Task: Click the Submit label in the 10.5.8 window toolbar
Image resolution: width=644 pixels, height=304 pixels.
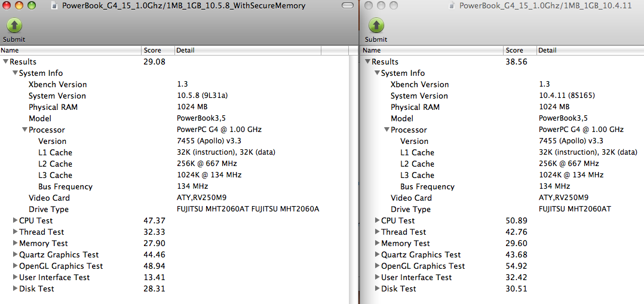Action: coord(14,40)
